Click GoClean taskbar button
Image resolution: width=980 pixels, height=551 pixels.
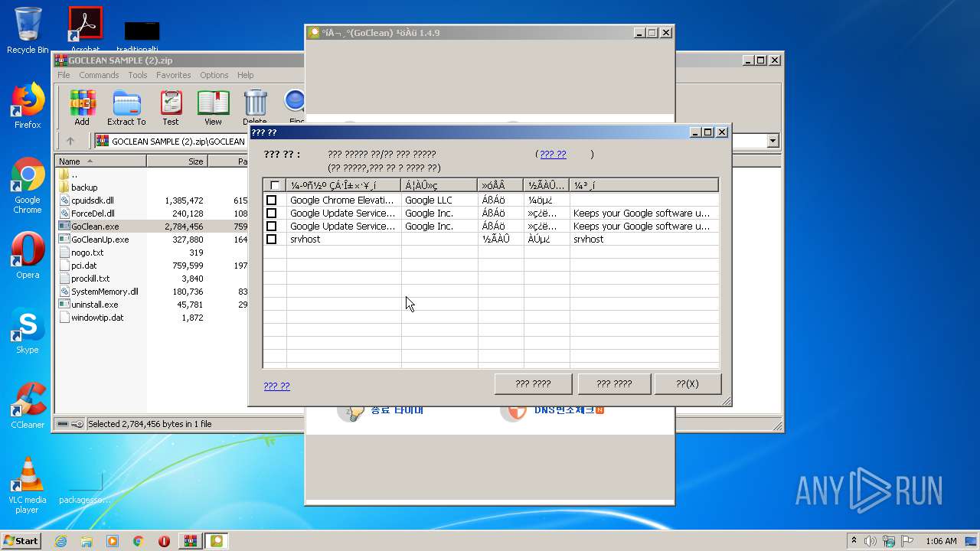click(x=217, y=541)
